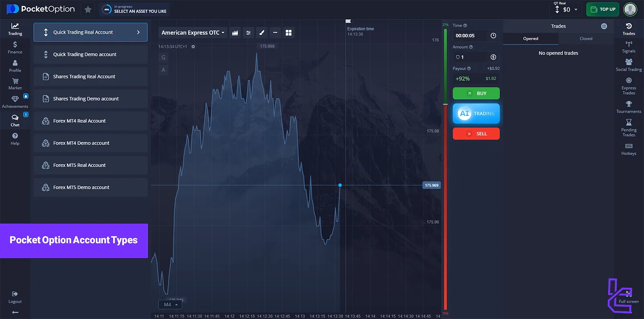Screen dimensions: 644x319
Task: Open user avatar profile menu
Action: click(630, 9)
